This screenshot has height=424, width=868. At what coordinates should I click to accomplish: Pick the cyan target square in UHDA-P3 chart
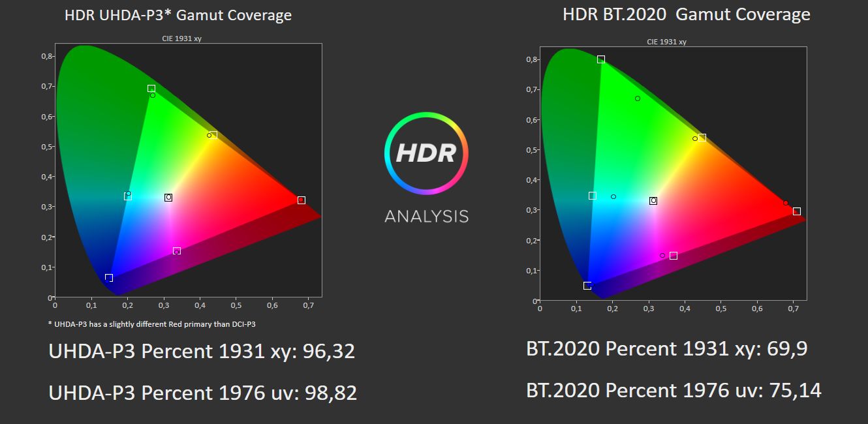pos(128,196)
